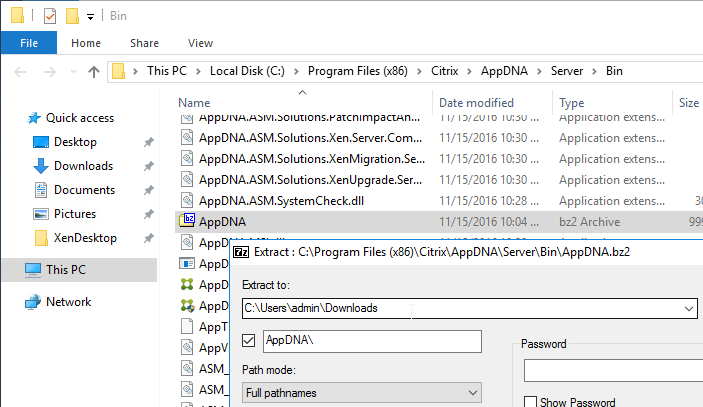Go back with the Back arrow
The image size is (703, 407).
tap(20, 72)
